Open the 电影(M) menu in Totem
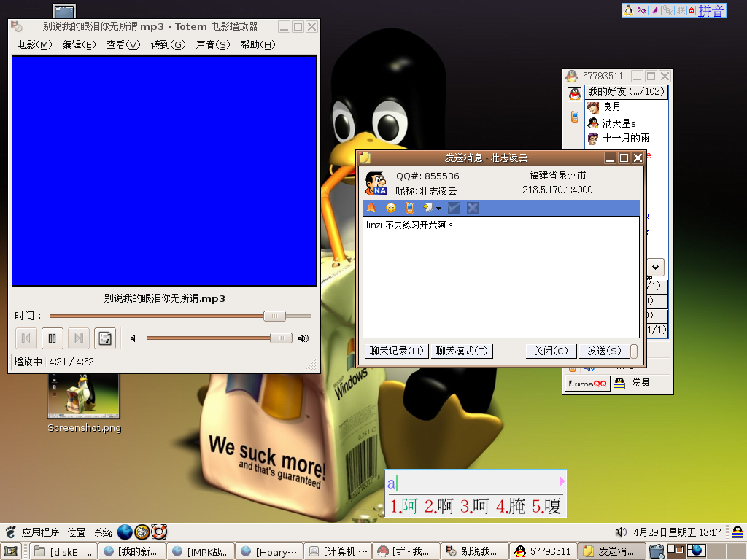The image size is (747, 560). 34,44
